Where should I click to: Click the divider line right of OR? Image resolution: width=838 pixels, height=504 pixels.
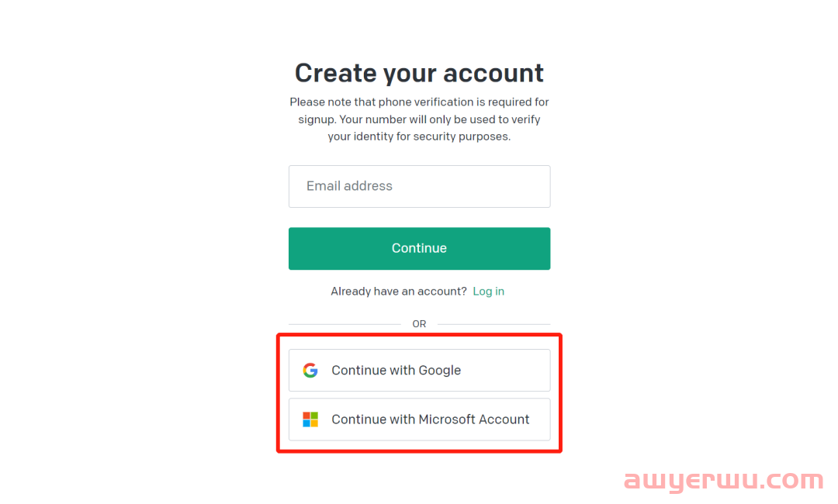click(x=493, y=324)
